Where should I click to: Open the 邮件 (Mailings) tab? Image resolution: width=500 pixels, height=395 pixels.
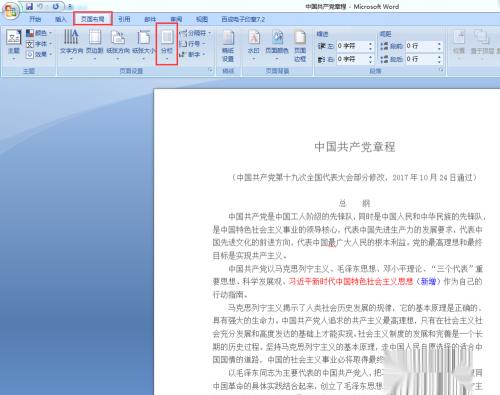click(150, 19)
